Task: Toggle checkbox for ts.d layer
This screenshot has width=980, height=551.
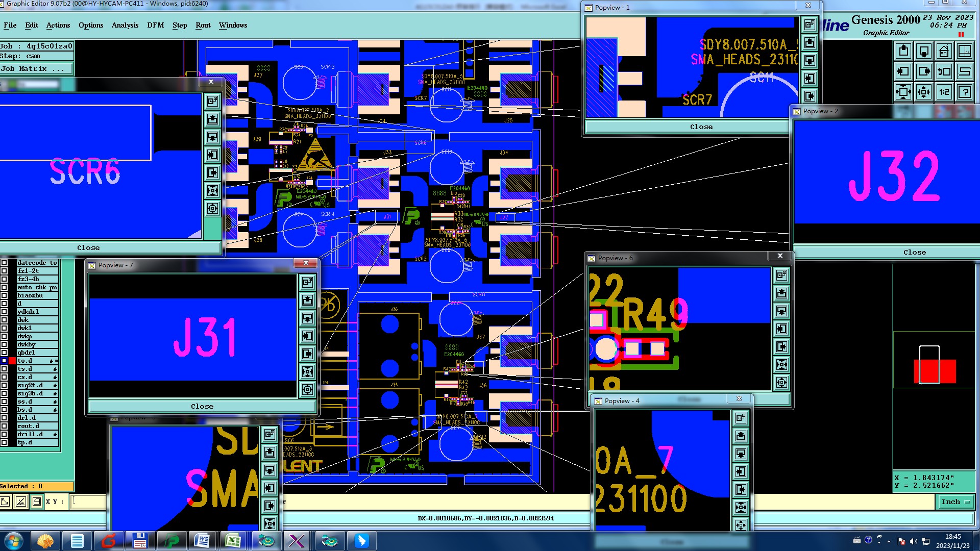Action: [4, 369]
